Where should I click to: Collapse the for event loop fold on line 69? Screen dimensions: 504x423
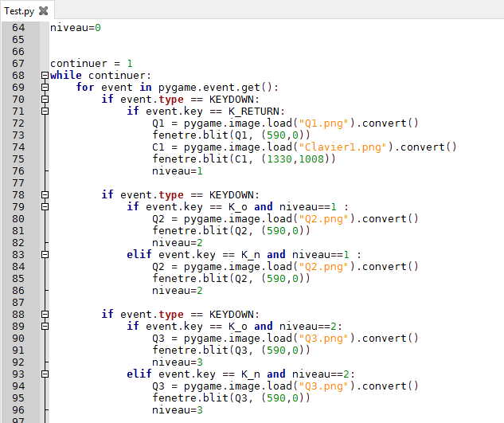(45, 88)
